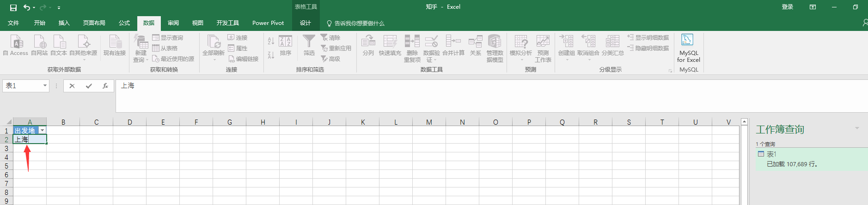
Task: Switch to the 审阅 ribbon tab
Action: pos(173,23)
